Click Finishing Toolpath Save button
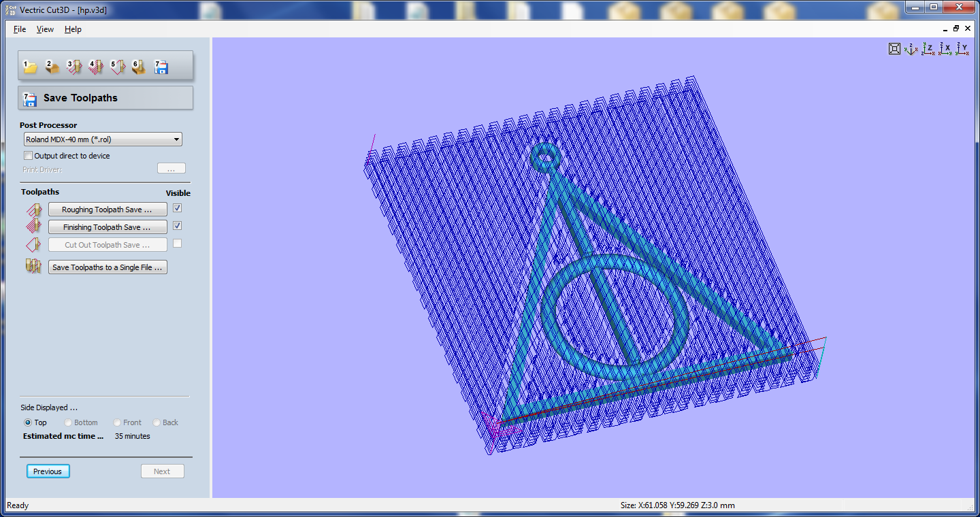 (108, 227)
